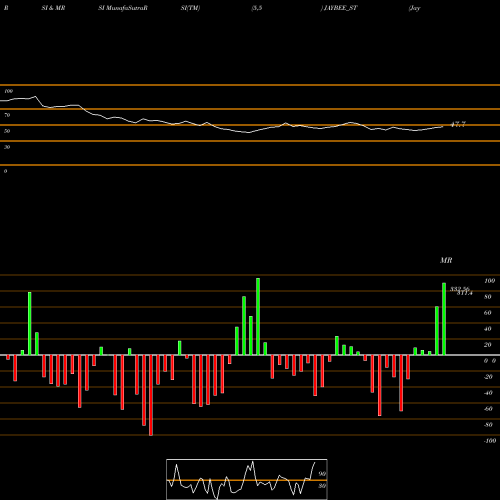The image size is (500, 500).
Task: Click the 30 label on RSI axis
Action: point(7,147)
